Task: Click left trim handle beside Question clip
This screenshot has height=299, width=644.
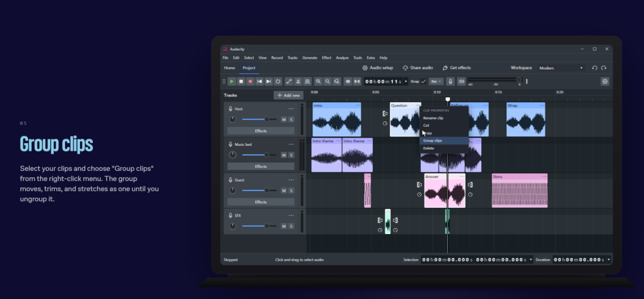Action: 385,114
